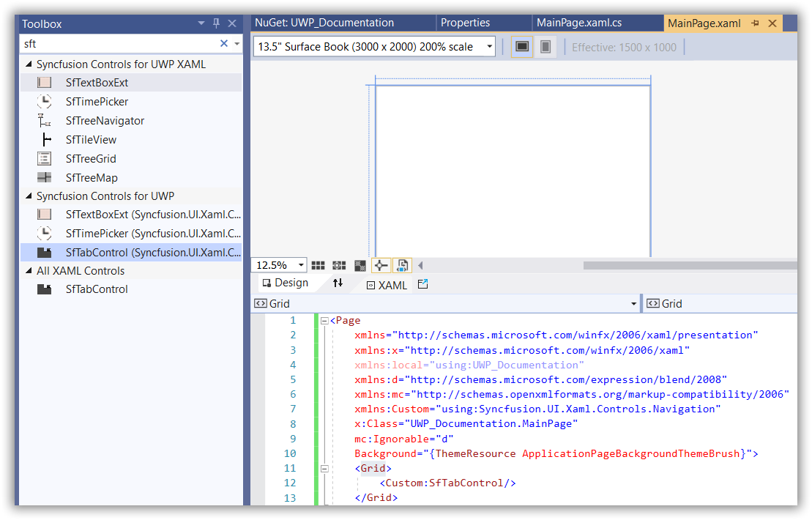Pop out XAML editor window
The image size is (812, 520).
point(422,284)
